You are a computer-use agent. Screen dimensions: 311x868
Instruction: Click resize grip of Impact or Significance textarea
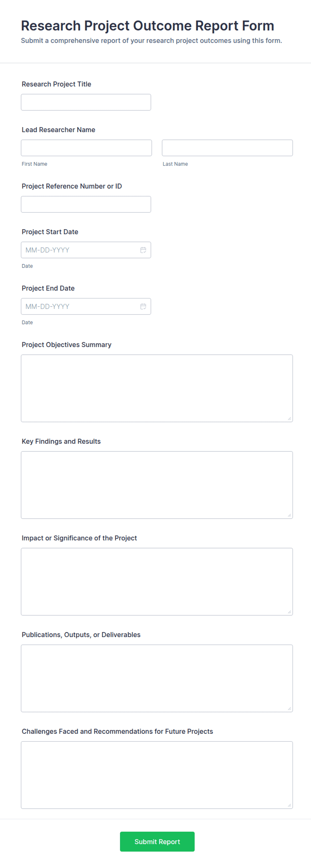pos(289,612)
